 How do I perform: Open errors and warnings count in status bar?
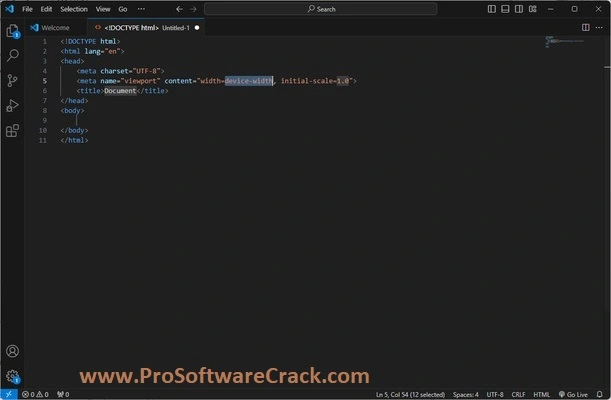pos(35,395)
